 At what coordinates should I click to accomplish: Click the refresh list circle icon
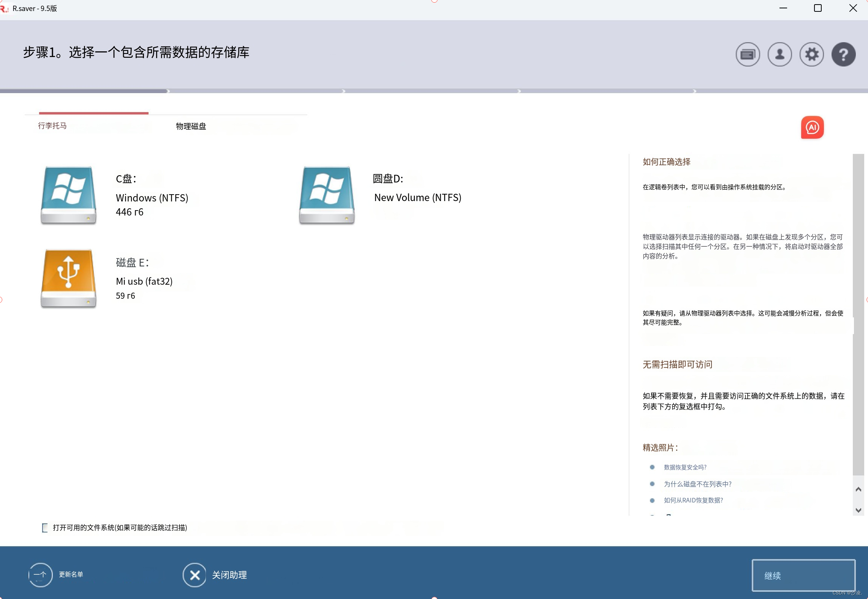(x=40, y=575)
